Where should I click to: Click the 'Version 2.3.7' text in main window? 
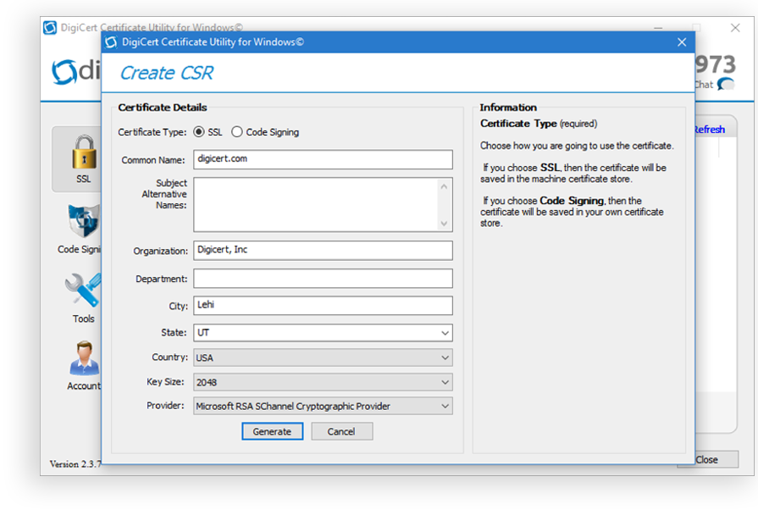tap(75, 464)
